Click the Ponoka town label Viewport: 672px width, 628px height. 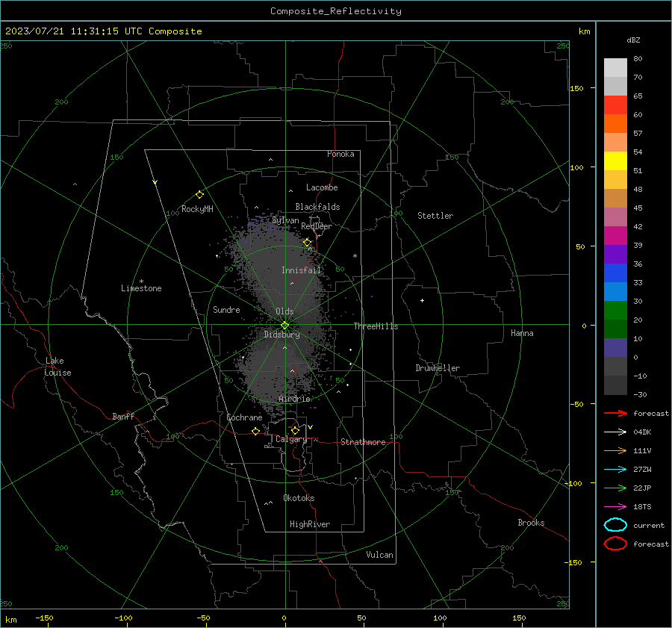point(340,154)
